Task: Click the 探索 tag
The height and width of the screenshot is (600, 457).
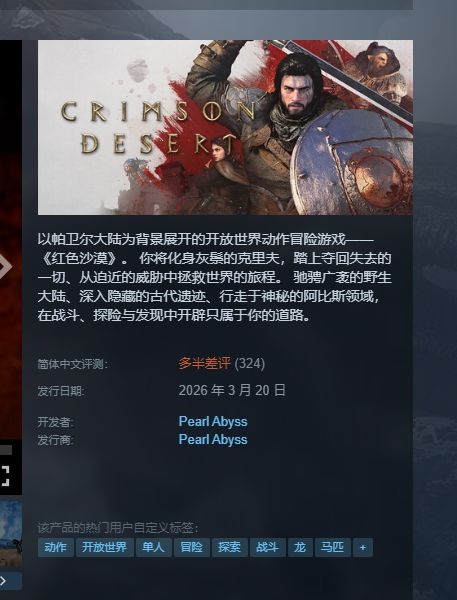Action: (x=229, y=548)
